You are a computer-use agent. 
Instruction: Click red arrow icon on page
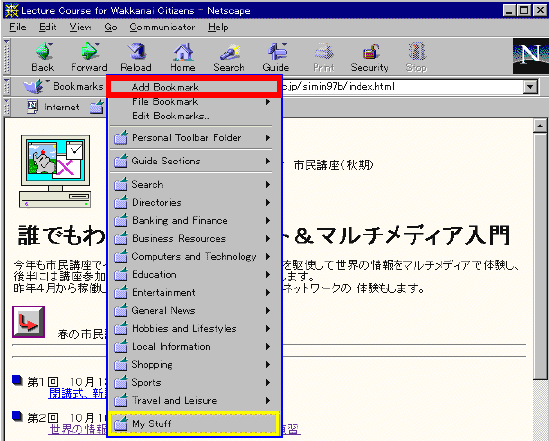pos(28,322)
